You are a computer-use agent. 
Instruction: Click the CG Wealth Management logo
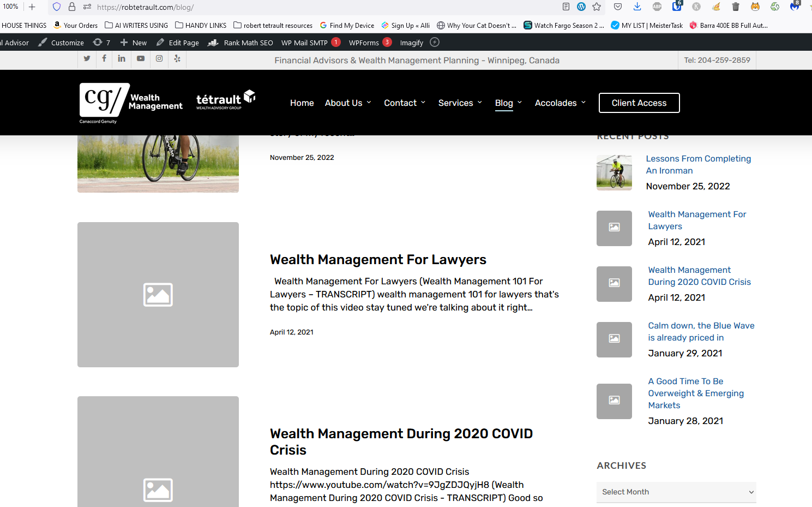(131, 103)
